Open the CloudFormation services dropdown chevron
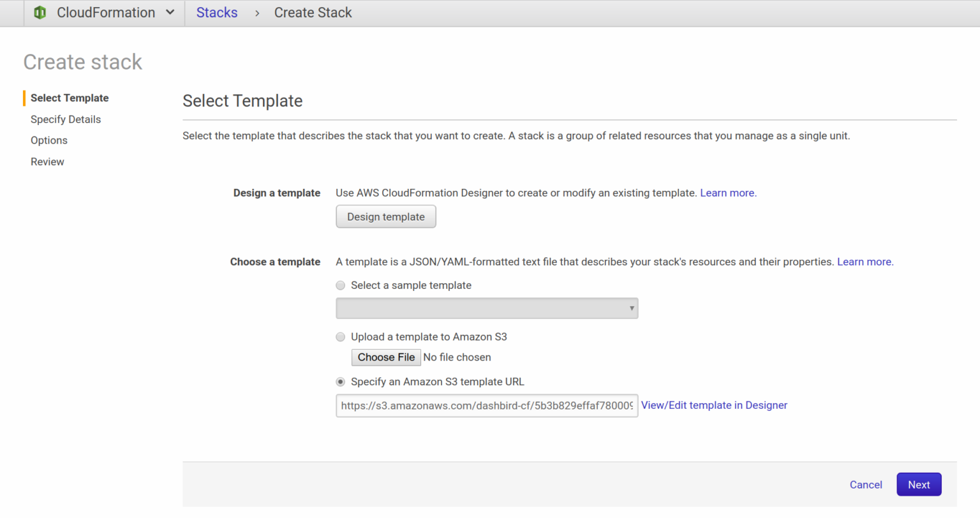980x518 pixels. [x=169, y=12]
